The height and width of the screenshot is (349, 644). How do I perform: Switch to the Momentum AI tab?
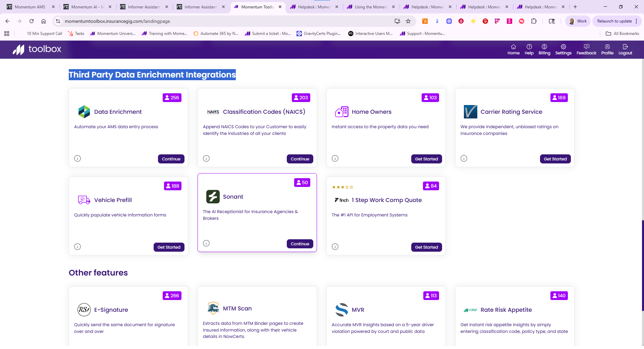pos(87,7)
